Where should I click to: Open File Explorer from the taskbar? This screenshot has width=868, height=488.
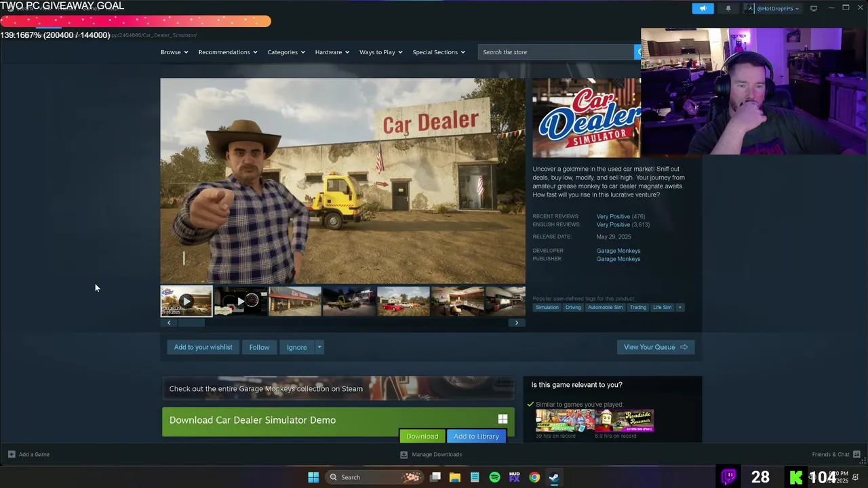pyautogui.click(x=455, y=477)
